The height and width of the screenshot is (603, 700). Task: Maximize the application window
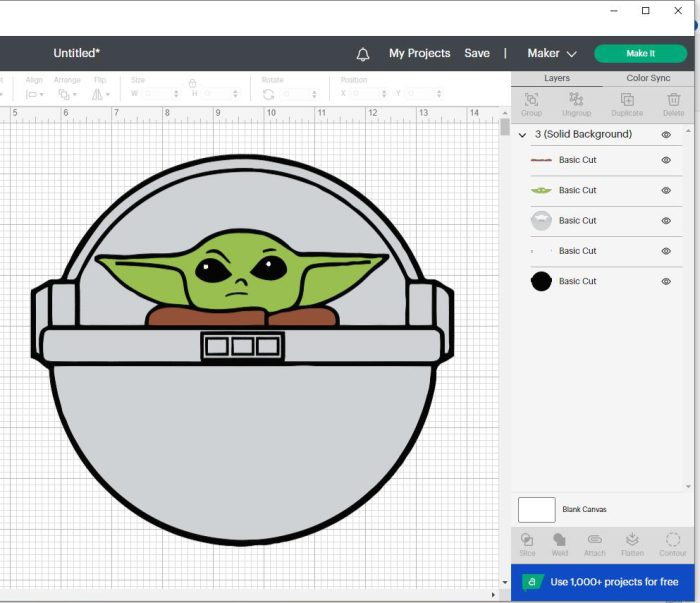tap(646, 10)
